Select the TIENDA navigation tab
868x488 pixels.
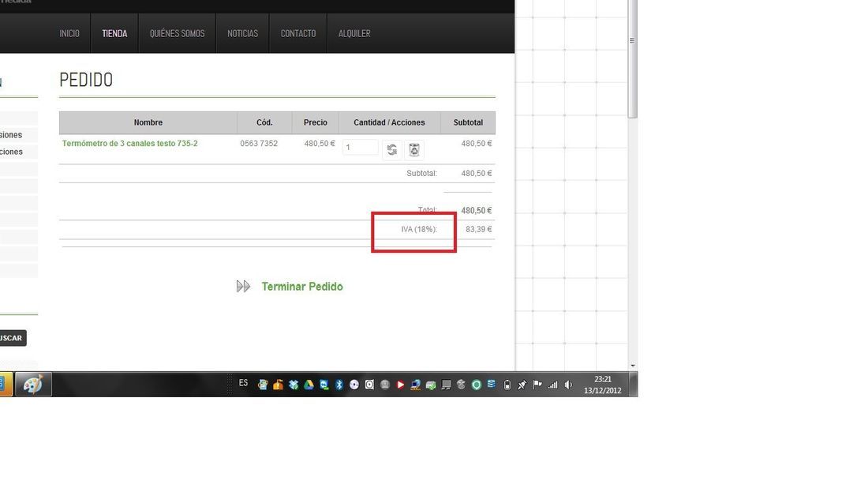(114, 33)
